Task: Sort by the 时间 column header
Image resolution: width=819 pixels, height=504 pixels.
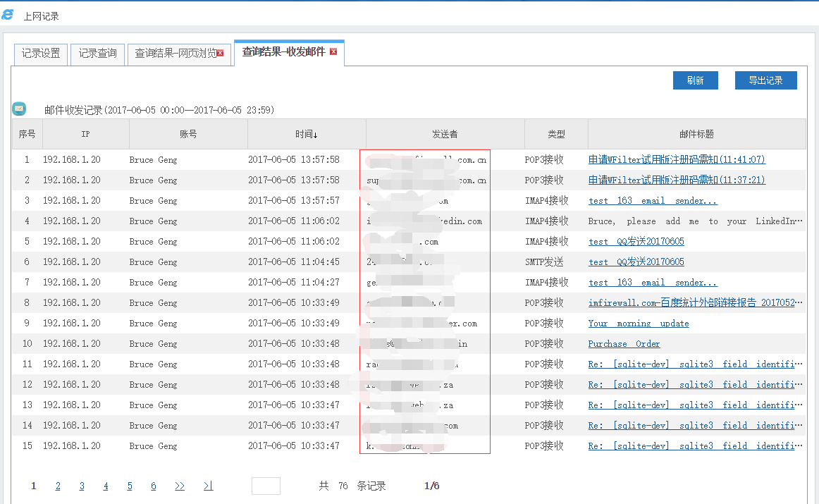Action: (x=307, y=134)
